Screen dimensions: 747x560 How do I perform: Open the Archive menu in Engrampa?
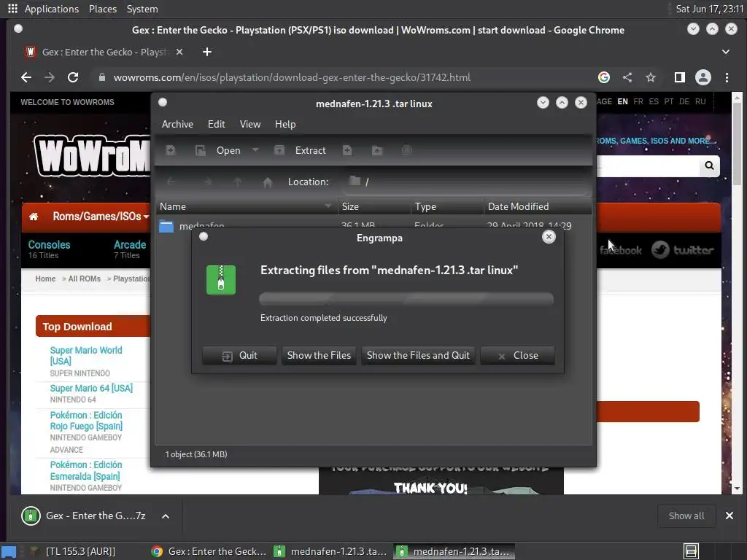point(177,124)
